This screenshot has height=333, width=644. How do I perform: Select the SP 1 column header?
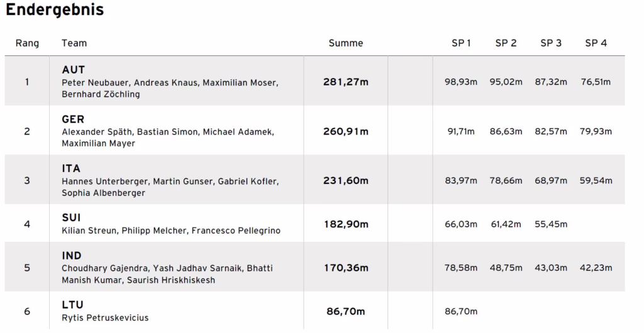[461, 43]
